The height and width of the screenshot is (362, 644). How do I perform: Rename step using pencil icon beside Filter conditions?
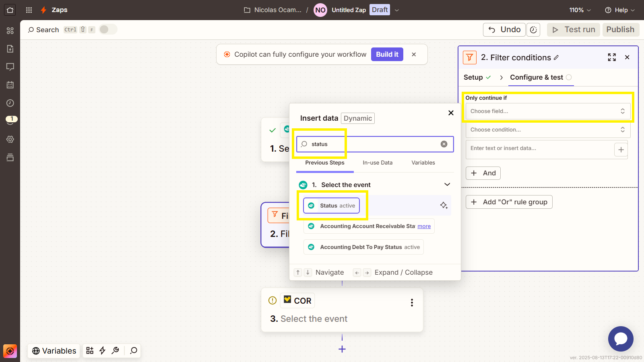[x=556, y=58]
